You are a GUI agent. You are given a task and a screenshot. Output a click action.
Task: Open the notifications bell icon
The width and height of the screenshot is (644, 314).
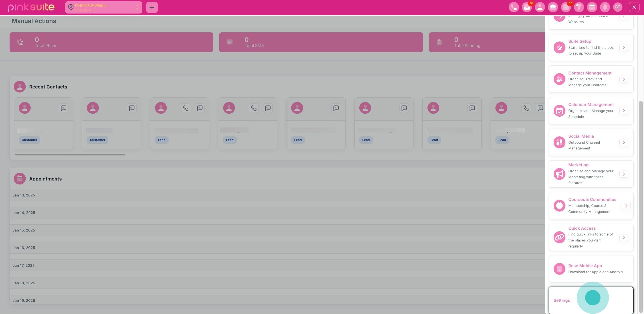coord(605,7)
